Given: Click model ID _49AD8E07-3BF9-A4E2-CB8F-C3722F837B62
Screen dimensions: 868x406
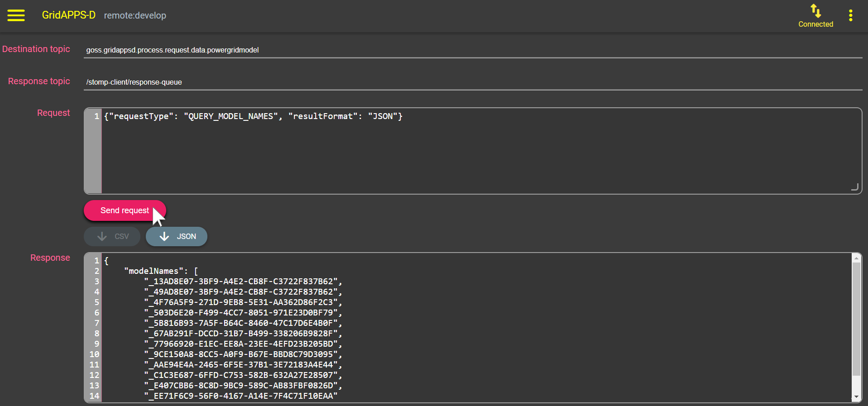Looking at the screenshot, I should point(241,292).
